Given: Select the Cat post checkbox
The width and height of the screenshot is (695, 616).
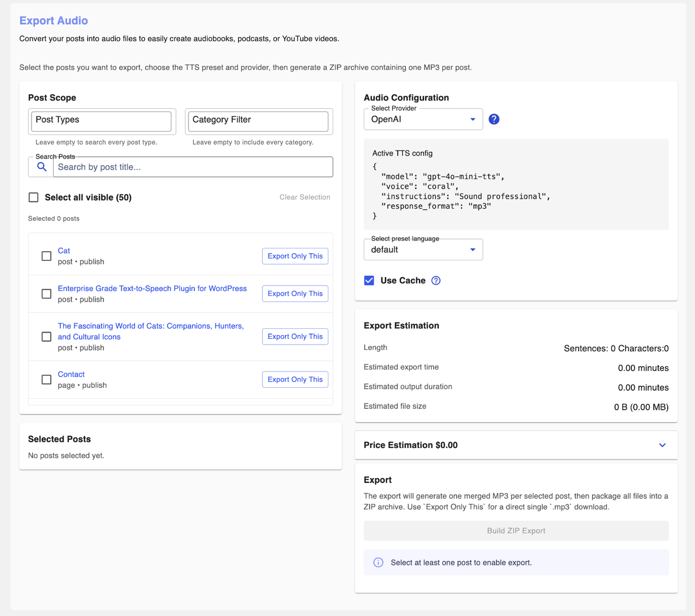Looking at the screenshot, I should [x=46, y=256].
